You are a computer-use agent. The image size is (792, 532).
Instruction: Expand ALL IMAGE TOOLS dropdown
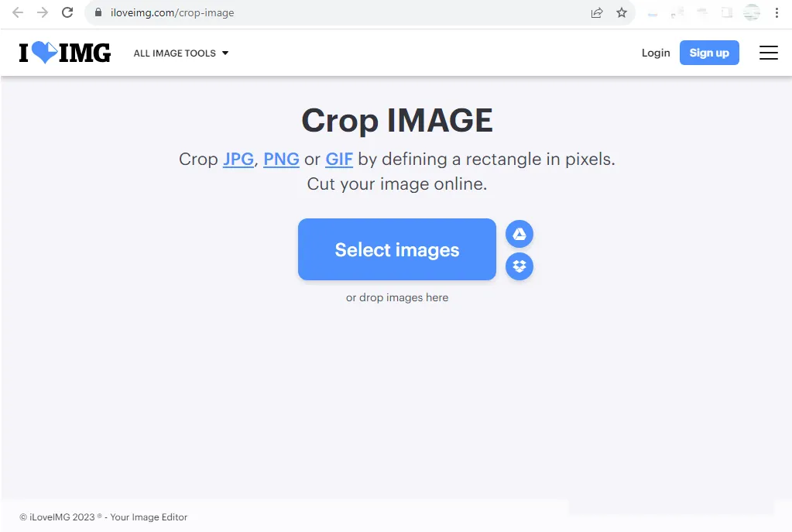[x=181, y=53]
